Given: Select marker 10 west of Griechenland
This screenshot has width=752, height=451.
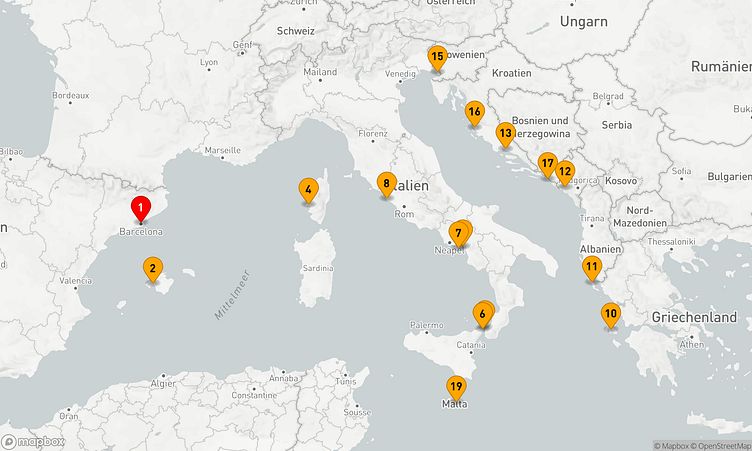Looking at the screenshot, I should (610, 314).
